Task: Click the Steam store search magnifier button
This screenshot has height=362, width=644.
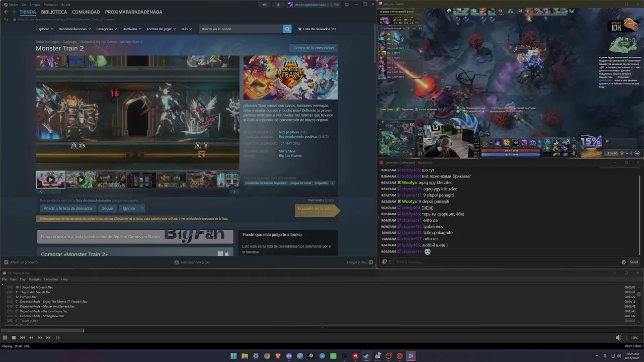Action: point(287,29)
